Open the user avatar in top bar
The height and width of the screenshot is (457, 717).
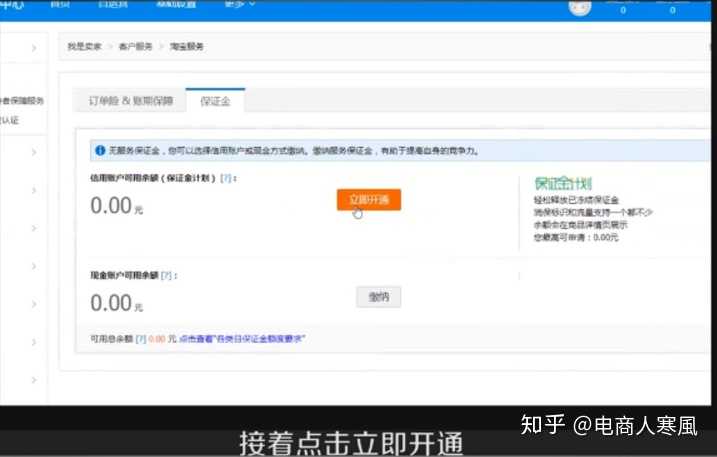click(579, 8)
